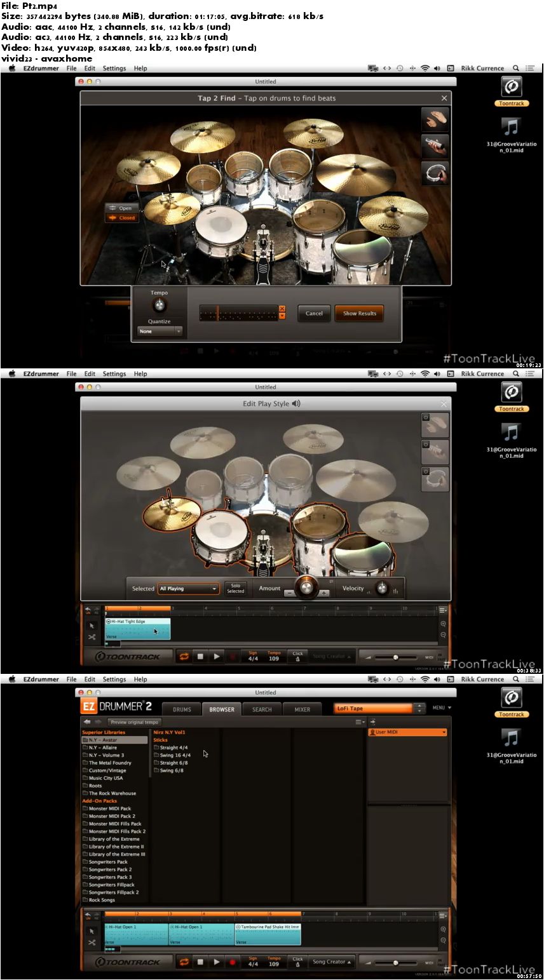Open enabled Song Creator menu under Tambourine block
The height and width of the screenshot is (980, 544).
click(332, 962)
